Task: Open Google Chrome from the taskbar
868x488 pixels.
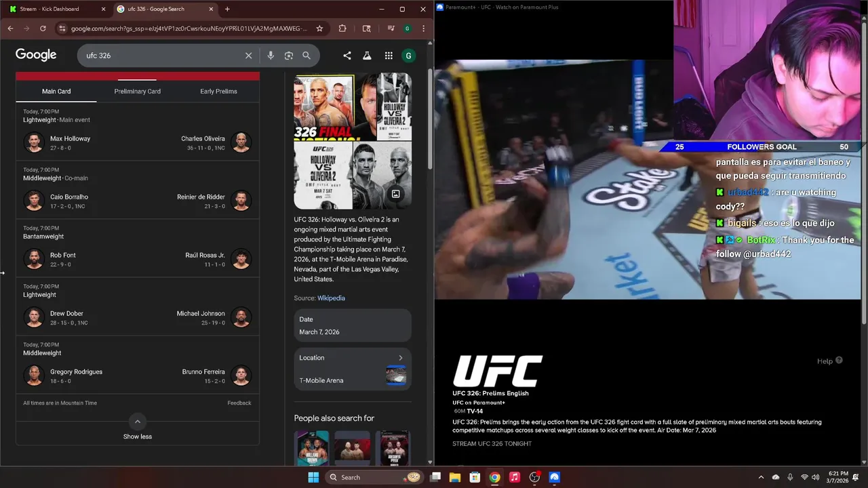Action: [x=495, y=477]
